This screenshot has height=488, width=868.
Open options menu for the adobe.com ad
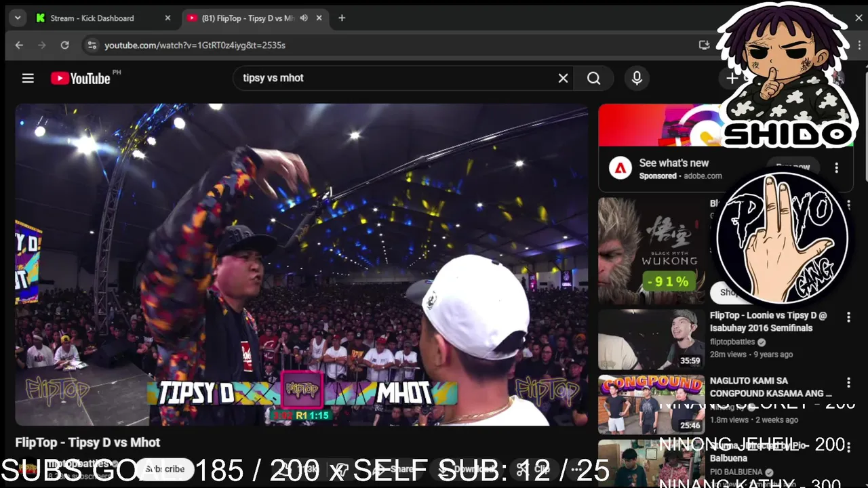(x=836, y=168)
